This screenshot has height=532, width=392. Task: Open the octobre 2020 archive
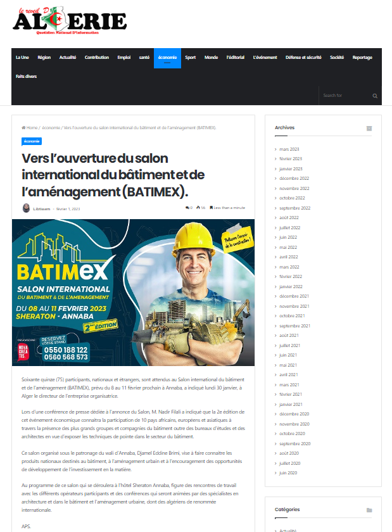pyautogui.click(x=292, y=434)
